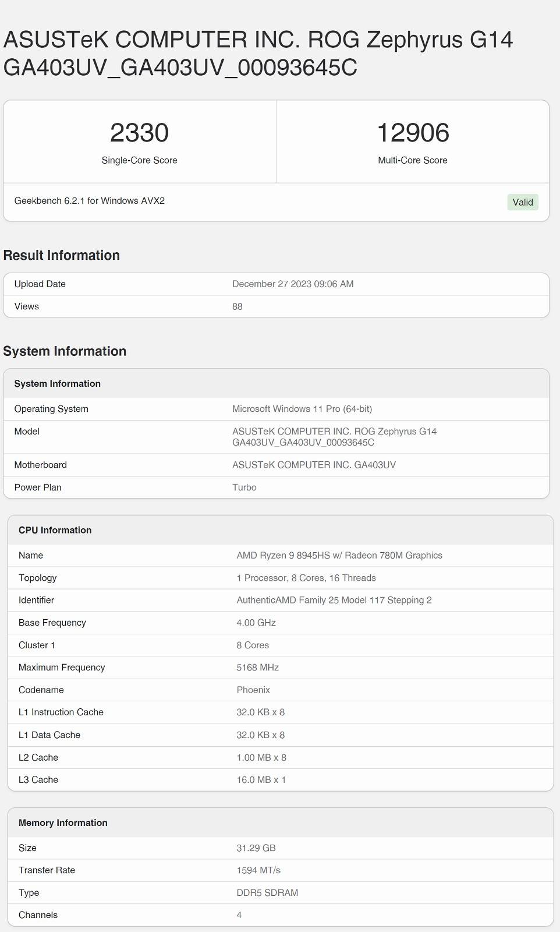
Task: Select the '5168 MHz' maximum frequency value
Action: [x=258, y=668]
